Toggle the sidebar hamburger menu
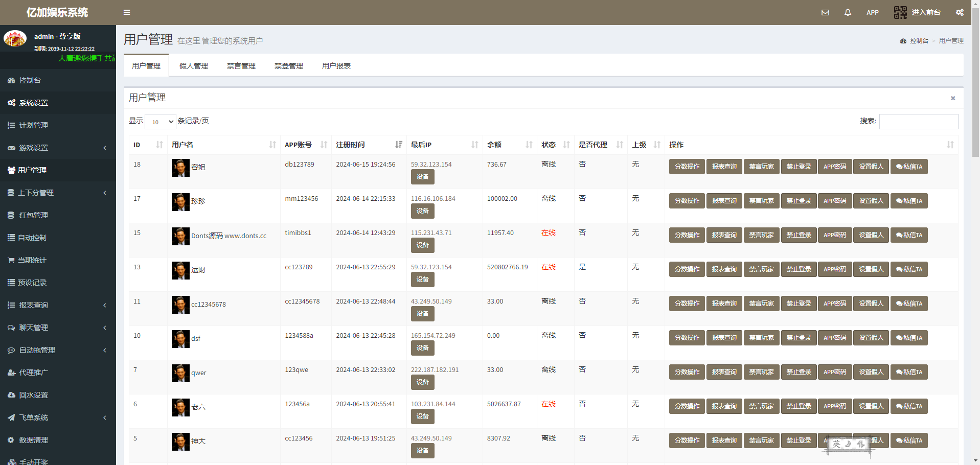The width and height of the screenshot is (980, 465). 127,12
